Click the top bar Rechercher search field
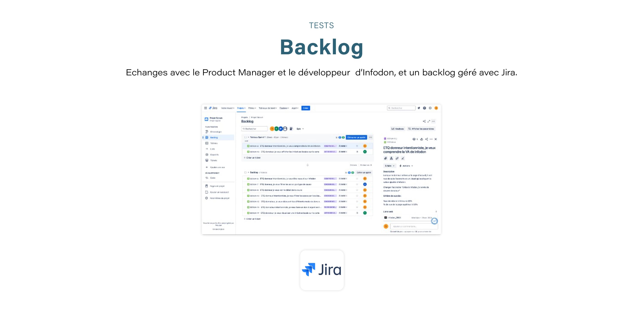This screenshot has width=644, height=313. [401, 108]
